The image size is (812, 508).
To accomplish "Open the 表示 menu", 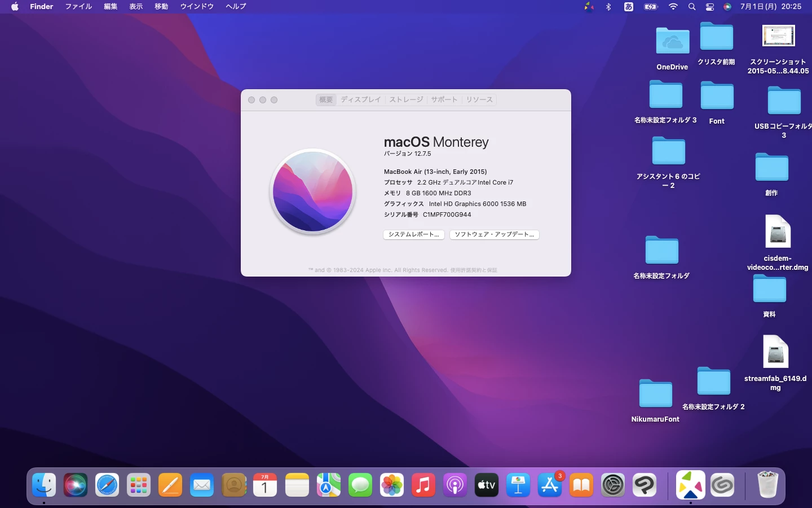I will tap(136, 6).
